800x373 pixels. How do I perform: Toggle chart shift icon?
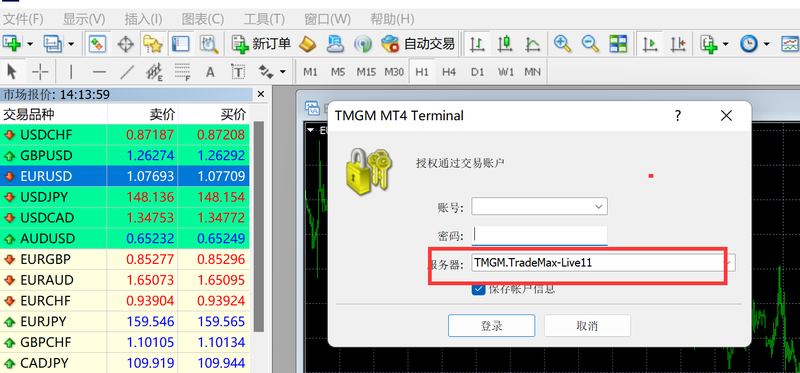[678, 44]
